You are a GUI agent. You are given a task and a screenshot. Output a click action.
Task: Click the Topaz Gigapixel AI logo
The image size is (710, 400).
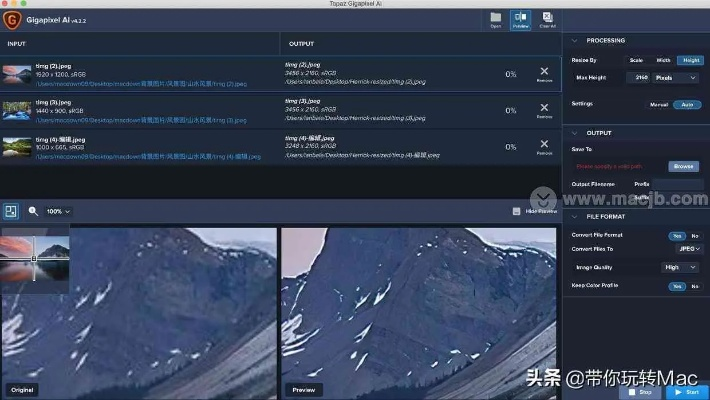coord(12,19)
